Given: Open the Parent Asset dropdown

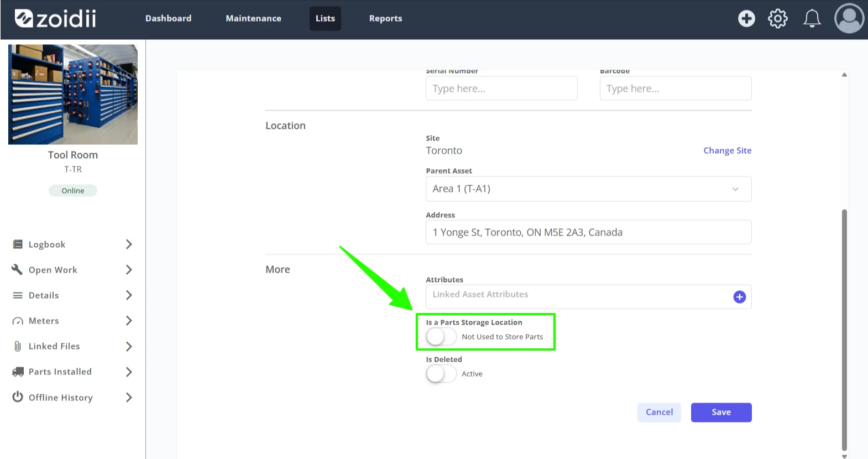Looking at the screenshot, I should [588, 189].
